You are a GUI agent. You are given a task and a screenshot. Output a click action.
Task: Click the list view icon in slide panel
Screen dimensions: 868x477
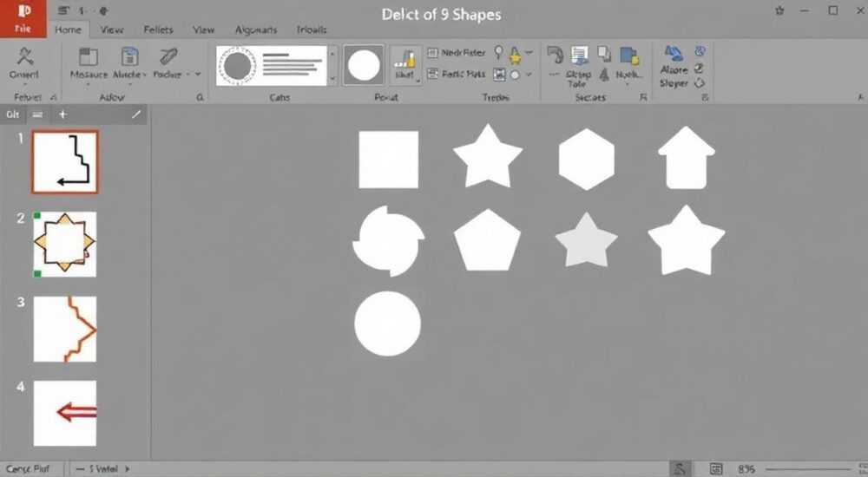(x=37, y=114)
